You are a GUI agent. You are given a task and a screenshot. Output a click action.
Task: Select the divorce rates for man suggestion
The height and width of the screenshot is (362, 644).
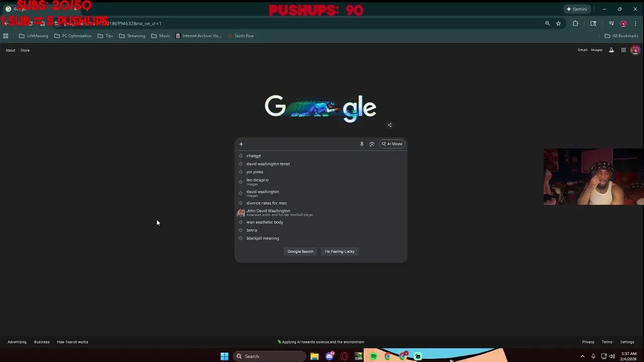(321, 203)
